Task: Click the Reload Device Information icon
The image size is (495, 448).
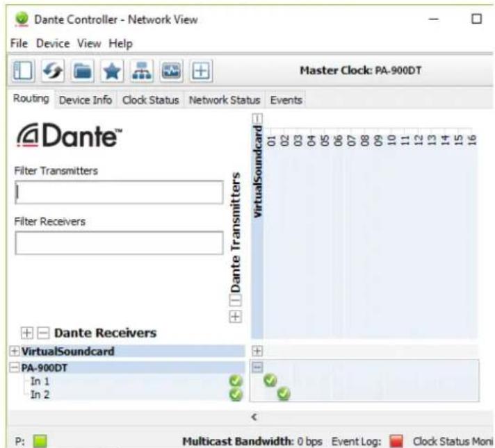Action: [52, 70]
